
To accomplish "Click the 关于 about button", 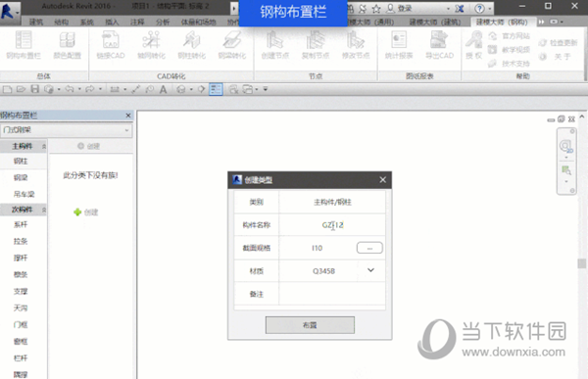I will (555, 57).
